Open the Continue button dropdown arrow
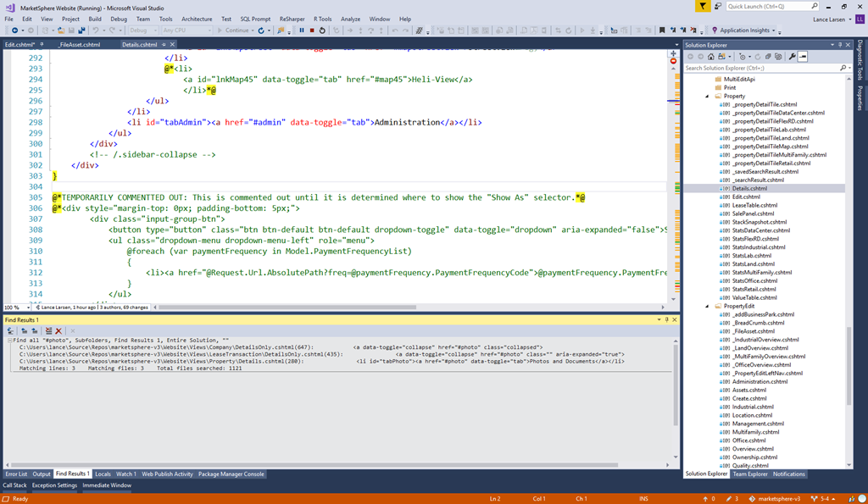This screenshot has height=504, width=868. click(x=253, y=30)
